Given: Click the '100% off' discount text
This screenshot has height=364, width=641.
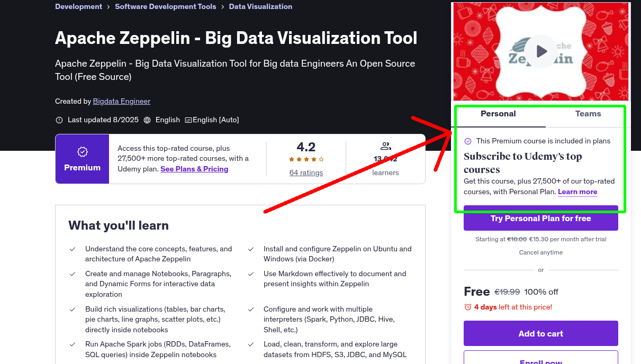Looking at the screenshot, I should 541,292.
